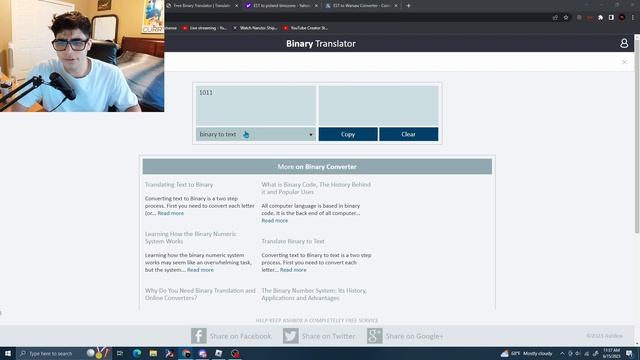
Task: Open the YouTube Creator Studio bookmark
Action: pos(306,28)
